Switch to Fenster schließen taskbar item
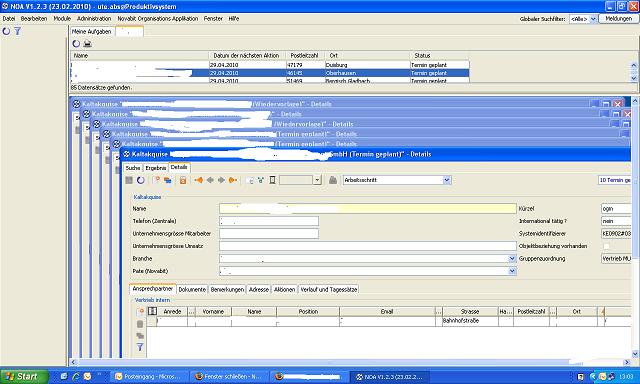640x384 pixels. pyautogui.click(x=230, y=377)
